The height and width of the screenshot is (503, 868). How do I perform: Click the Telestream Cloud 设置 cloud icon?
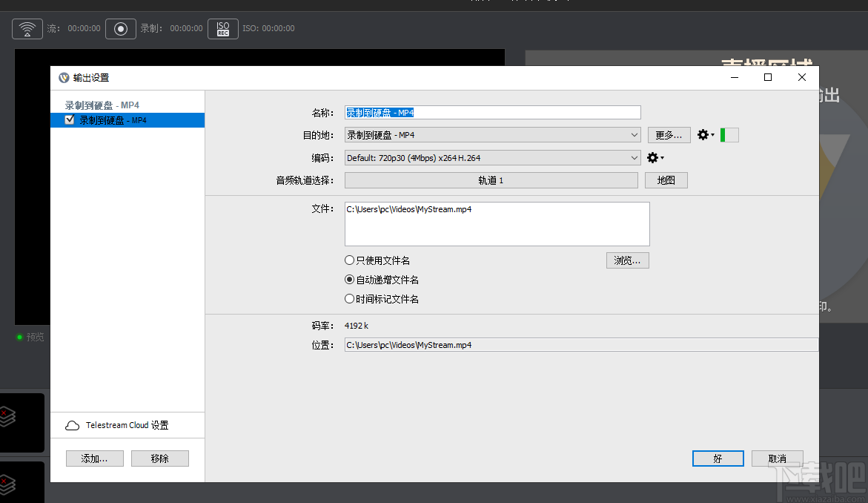coord(72,424)
